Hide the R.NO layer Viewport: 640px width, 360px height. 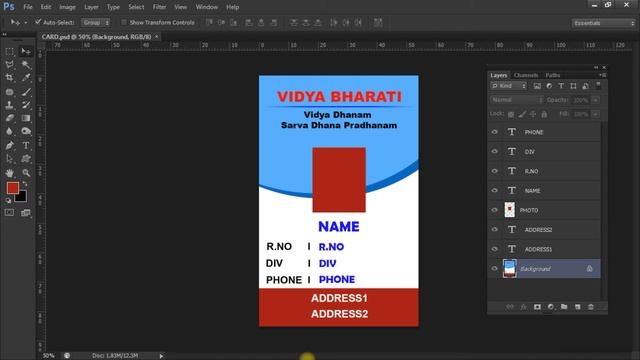coord(495,171)
